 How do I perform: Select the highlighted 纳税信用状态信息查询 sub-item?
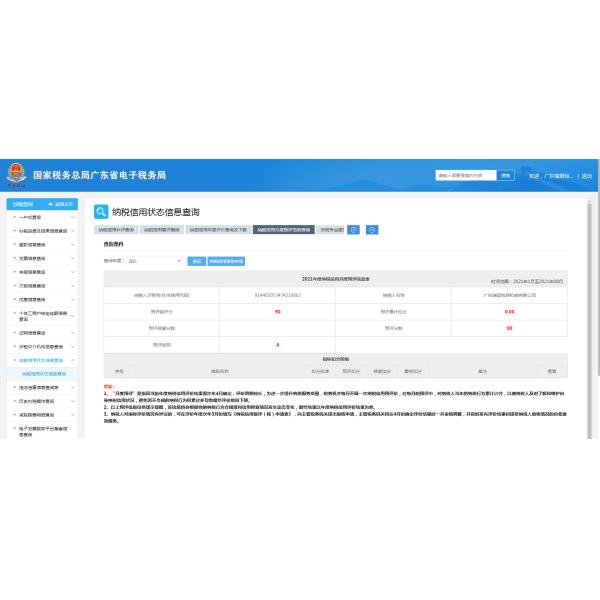point(44,373)
